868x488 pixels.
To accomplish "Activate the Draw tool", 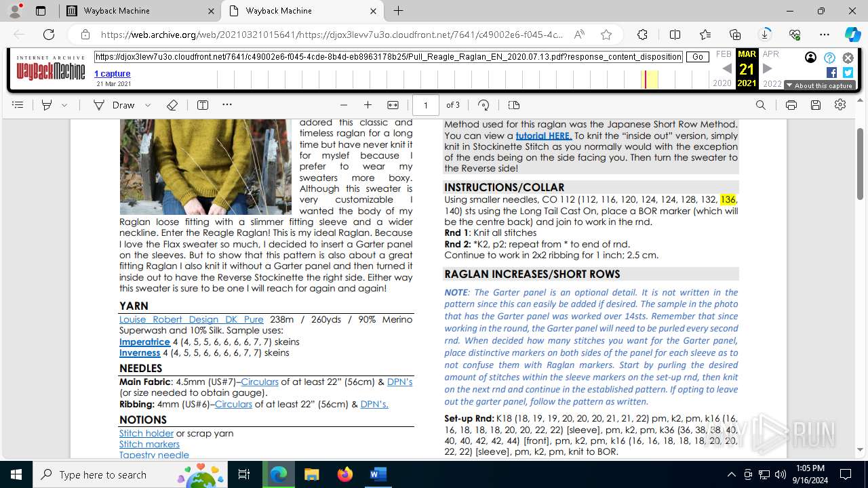I will (x=114, y=105).
